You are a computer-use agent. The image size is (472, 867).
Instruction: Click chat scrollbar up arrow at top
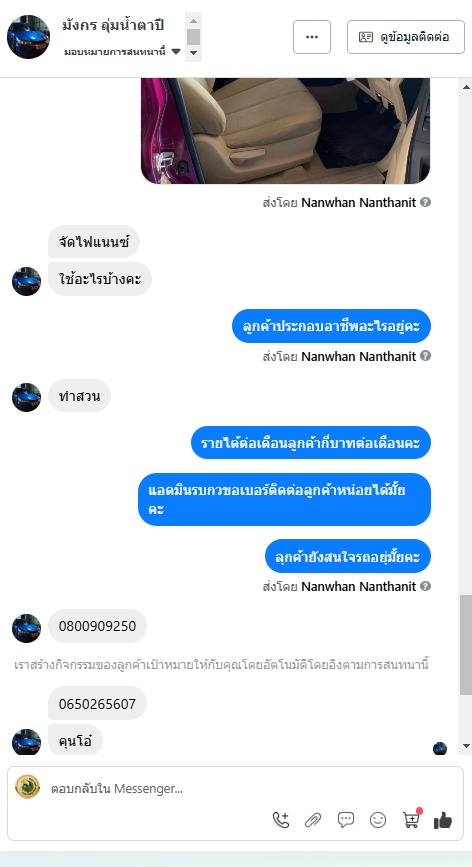click(x=466, y=87)
